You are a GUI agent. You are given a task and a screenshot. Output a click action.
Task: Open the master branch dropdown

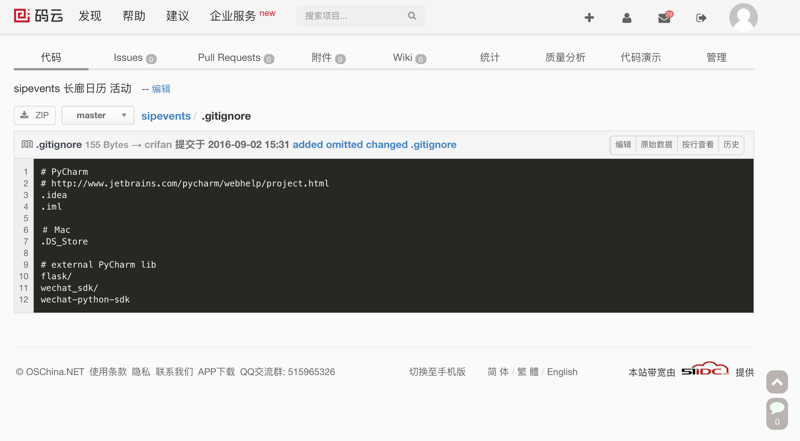(x=98, y=115)
